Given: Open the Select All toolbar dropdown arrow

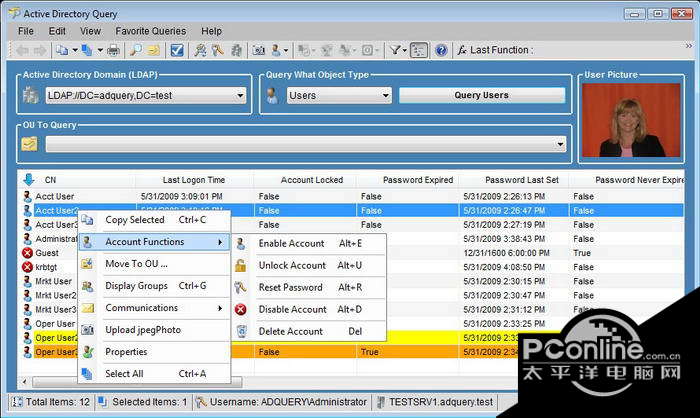Looking at the screenshot, I should click(100, 50).
